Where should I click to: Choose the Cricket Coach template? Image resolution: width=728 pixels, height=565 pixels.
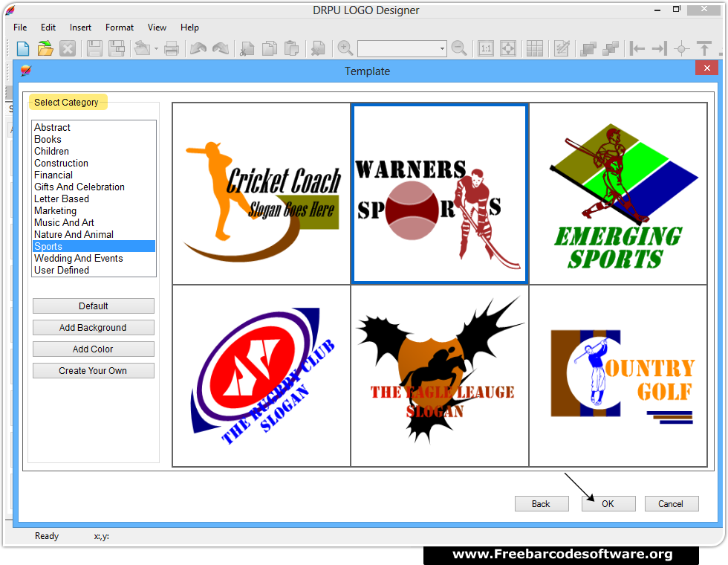pos(261,194)
